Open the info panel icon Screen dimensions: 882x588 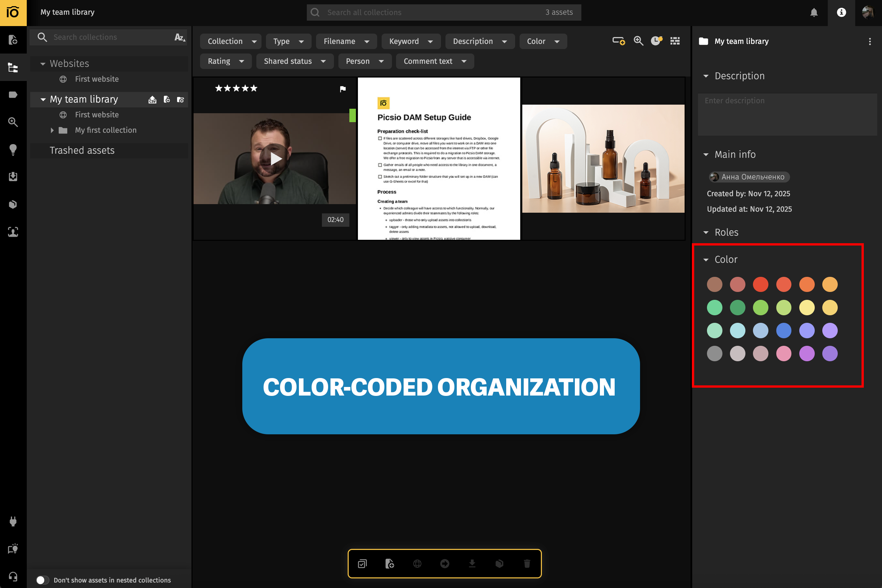tap(841, 12)
